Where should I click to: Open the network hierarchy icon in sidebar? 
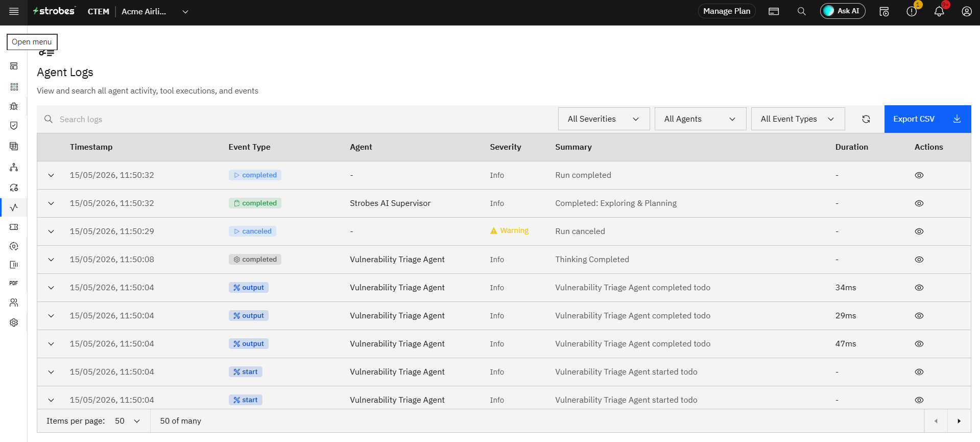click(14, 167)
